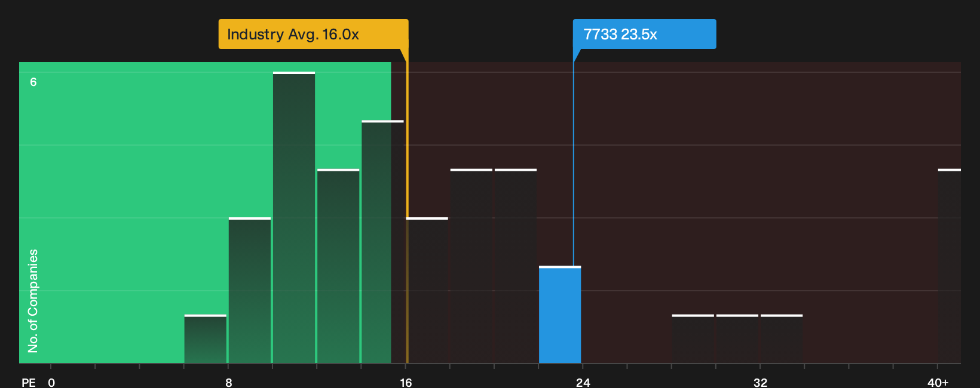Image resolution: width=980 pixels, height=388 pixels.
Task: Click the 8 tick label on PE axis
Action: tap(229, 382)
